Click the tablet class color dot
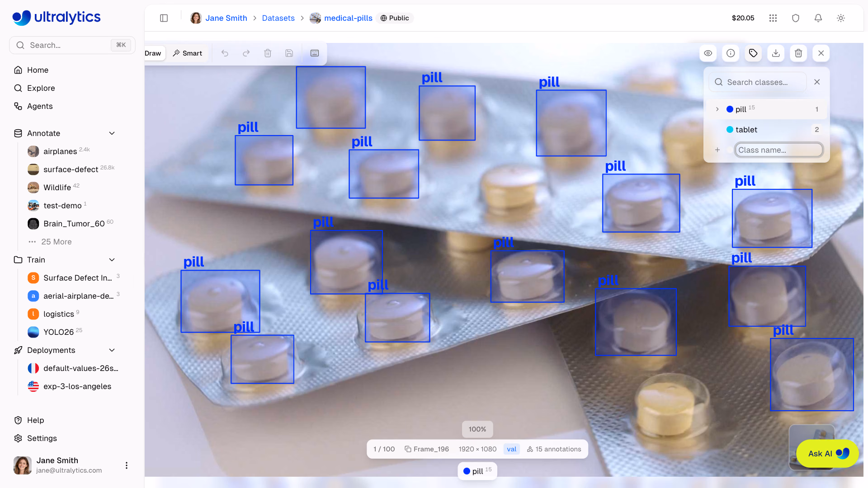This screenshot has width=868, height=488. (x=730, y=130)
